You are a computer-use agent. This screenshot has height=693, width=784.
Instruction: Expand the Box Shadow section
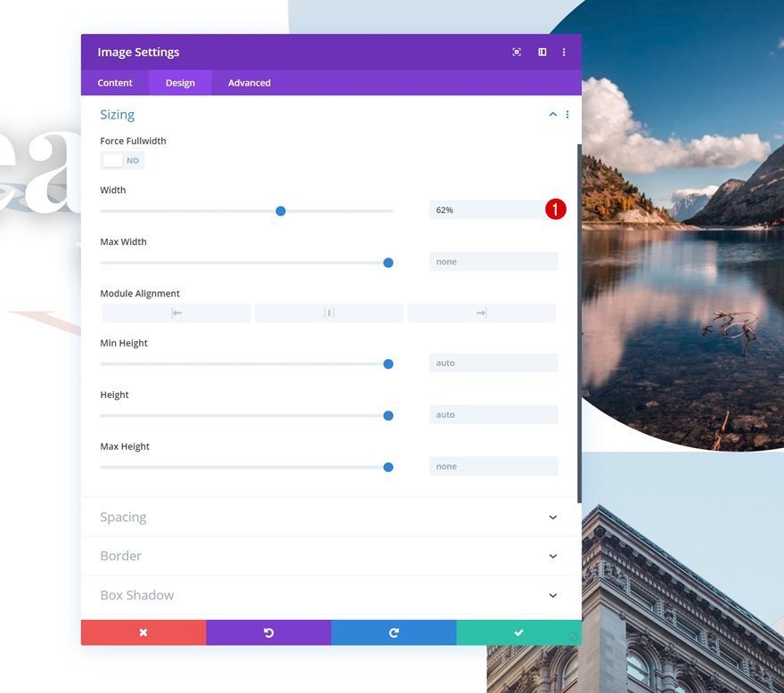click(552, 595)
